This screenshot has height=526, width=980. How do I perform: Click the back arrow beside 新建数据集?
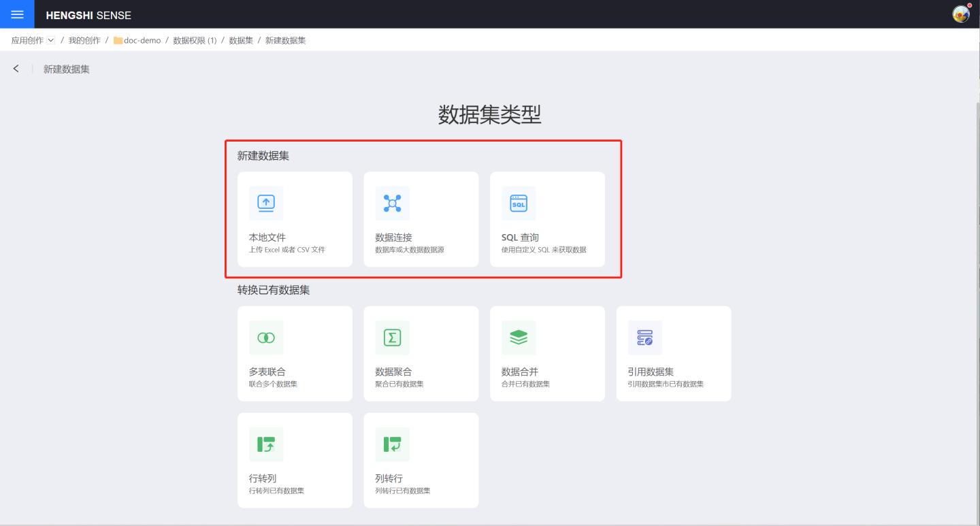pos(16,69)
